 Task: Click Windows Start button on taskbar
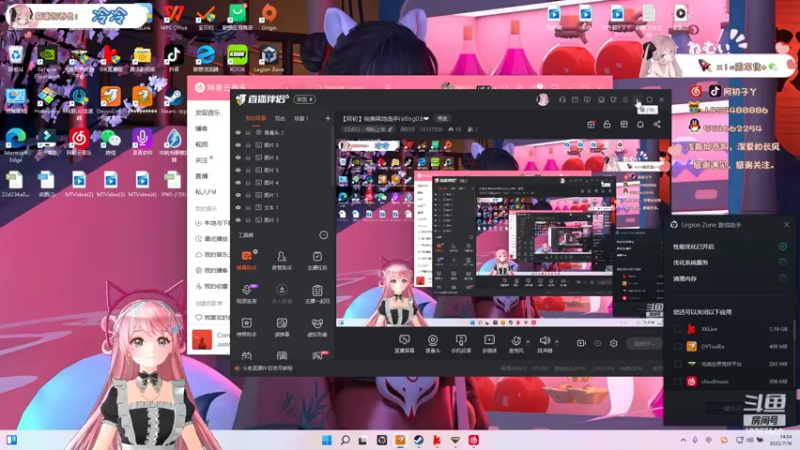click(x=327, y=440)
